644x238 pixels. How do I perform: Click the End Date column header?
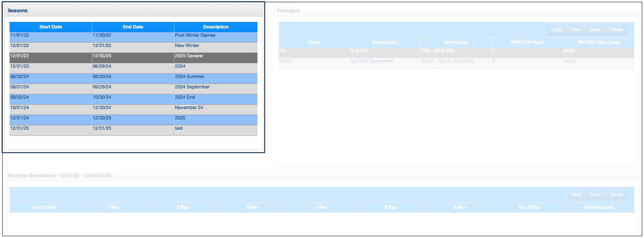133,27
